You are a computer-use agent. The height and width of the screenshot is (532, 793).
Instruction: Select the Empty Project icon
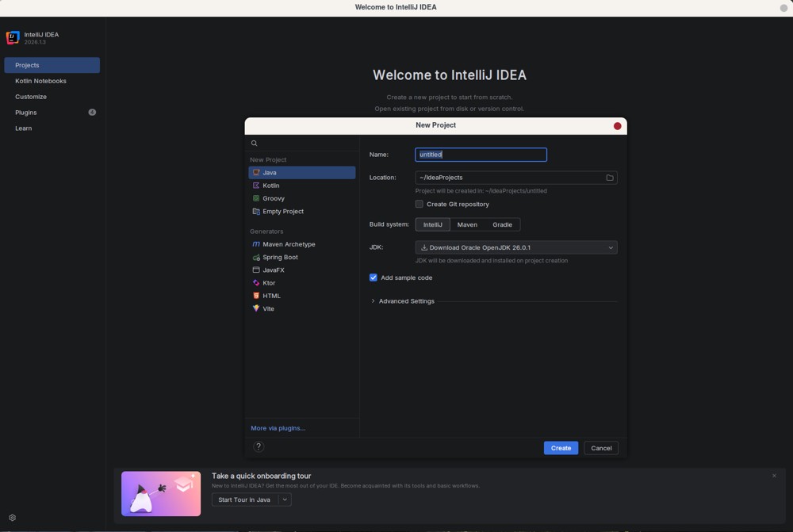coord(256,212)
